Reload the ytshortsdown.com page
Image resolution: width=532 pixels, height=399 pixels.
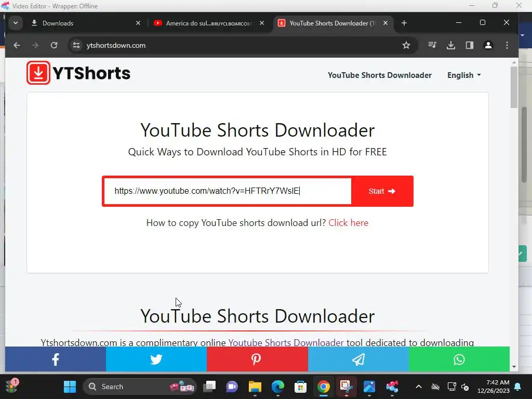pos(54,45)
